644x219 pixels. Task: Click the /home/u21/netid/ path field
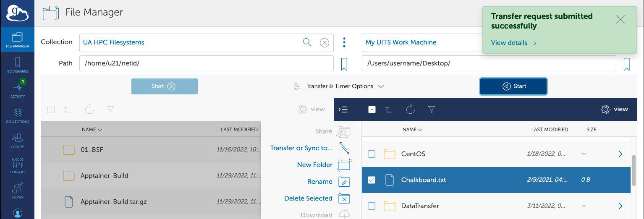tap(206, 64)
